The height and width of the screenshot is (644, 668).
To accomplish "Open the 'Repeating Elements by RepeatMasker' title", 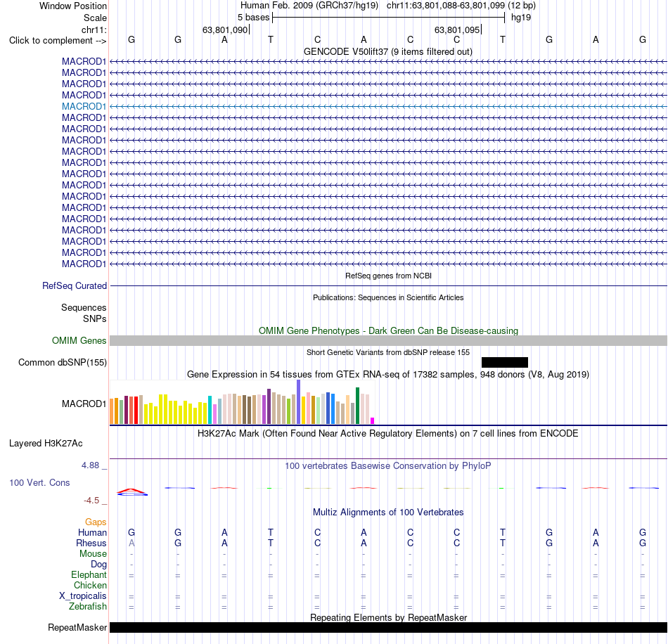I will 388,617.
